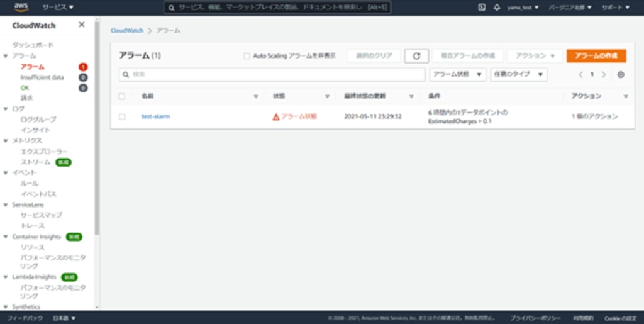Viewport: 644px width, 324px height.
Task: Open ルール under イベント
Action: [30, 184]
